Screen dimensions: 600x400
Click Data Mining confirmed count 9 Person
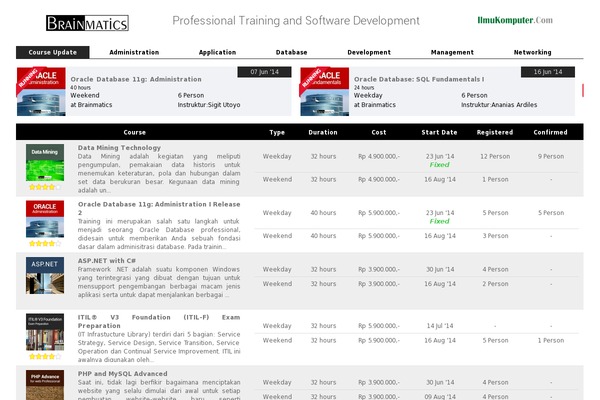point(551,157)
